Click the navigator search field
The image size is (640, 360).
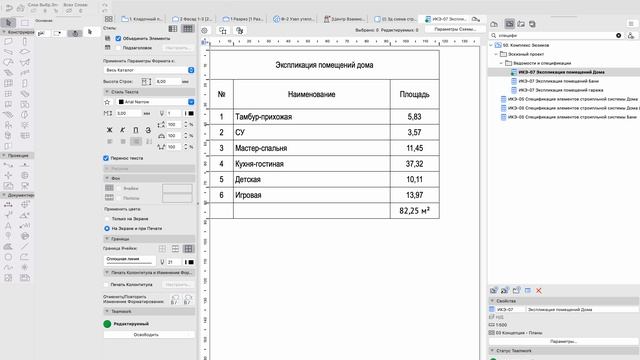556,36
